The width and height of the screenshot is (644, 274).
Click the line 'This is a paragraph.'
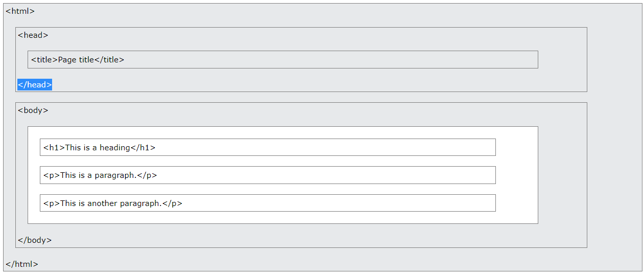tap(268, 175)
